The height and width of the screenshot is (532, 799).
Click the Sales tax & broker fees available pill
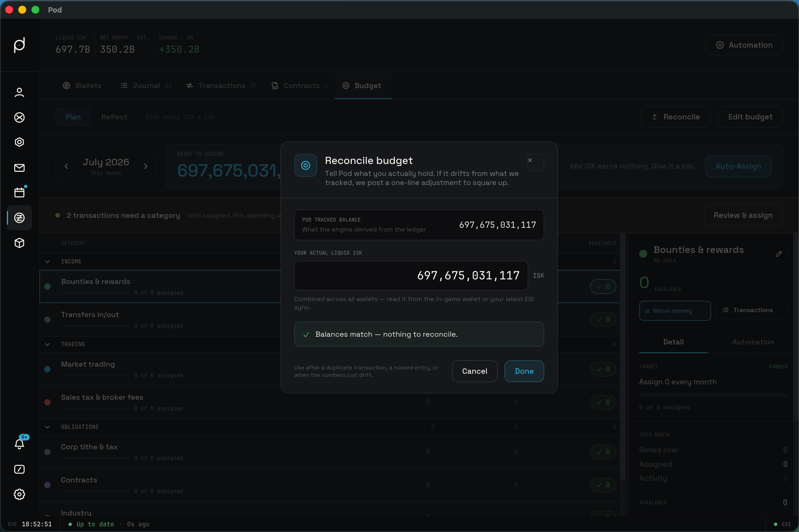pyautogui.click(x=603, y=402)
